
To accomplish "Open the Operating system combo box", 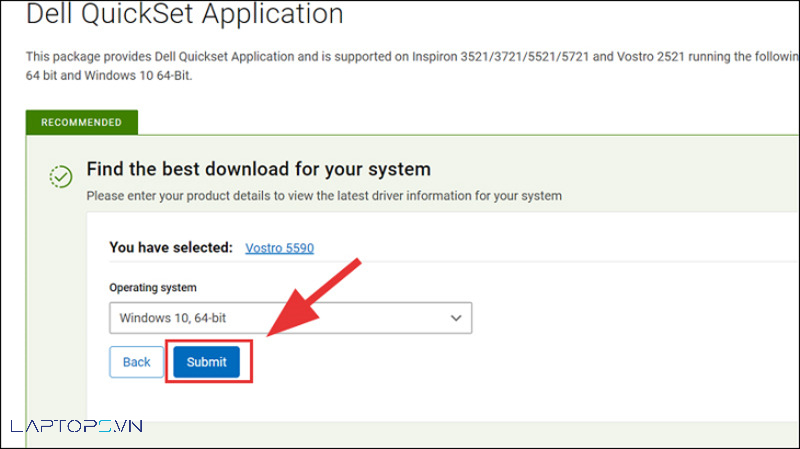I will tap(290, 318).
